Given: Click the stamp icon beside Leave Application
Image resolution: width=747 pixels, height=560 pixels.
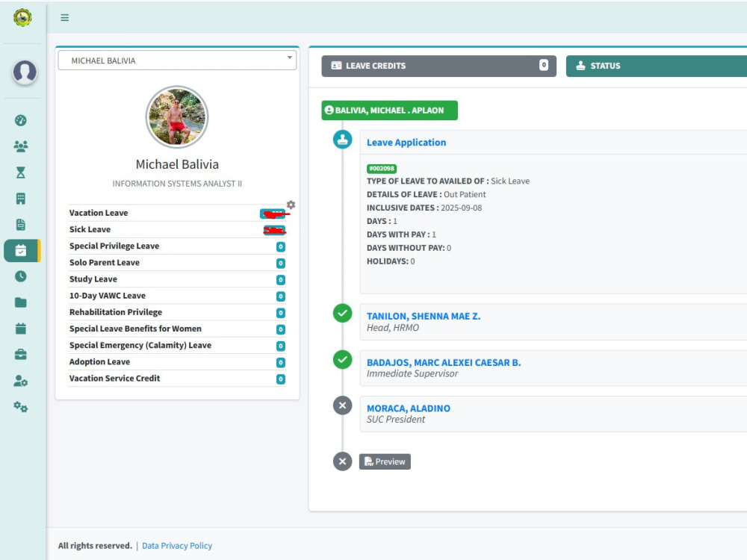Looking at the screenshot, I should point(343,140).
